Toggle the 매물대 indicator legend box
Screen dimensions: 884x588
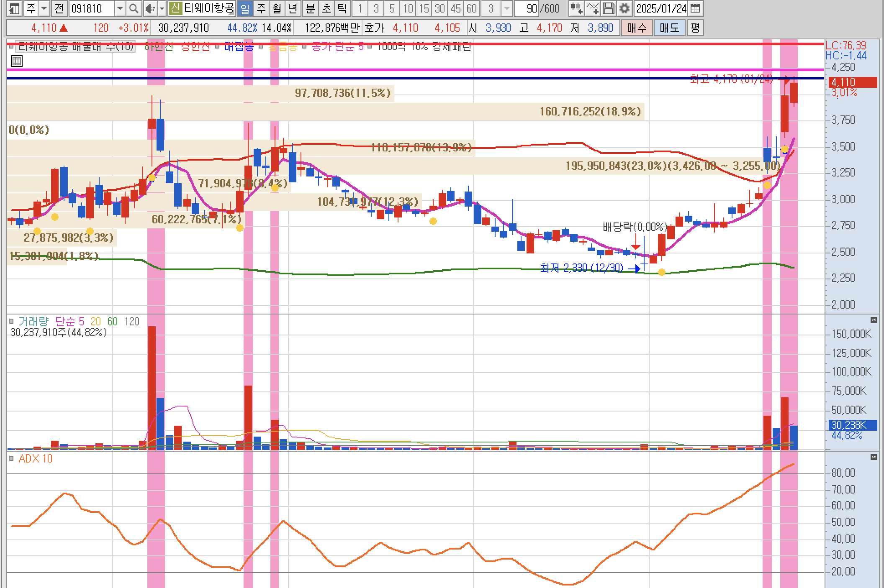point(12,46)
